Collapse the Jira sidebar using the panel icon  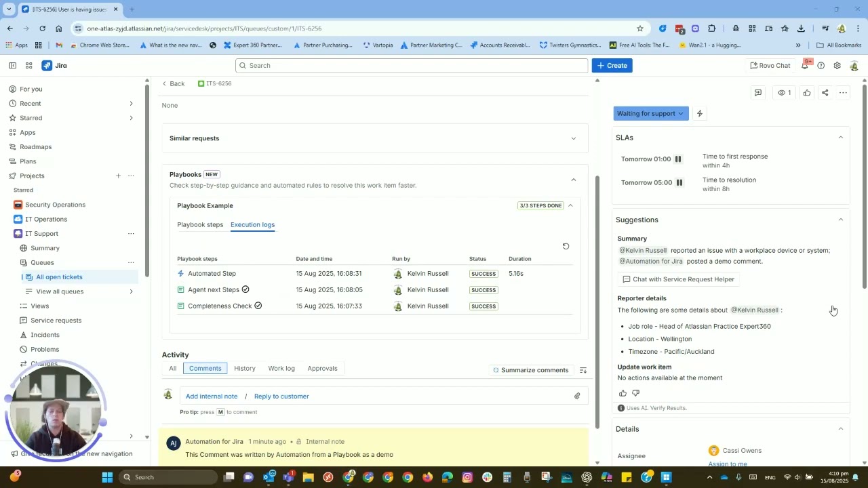click(x=12, y=66)
